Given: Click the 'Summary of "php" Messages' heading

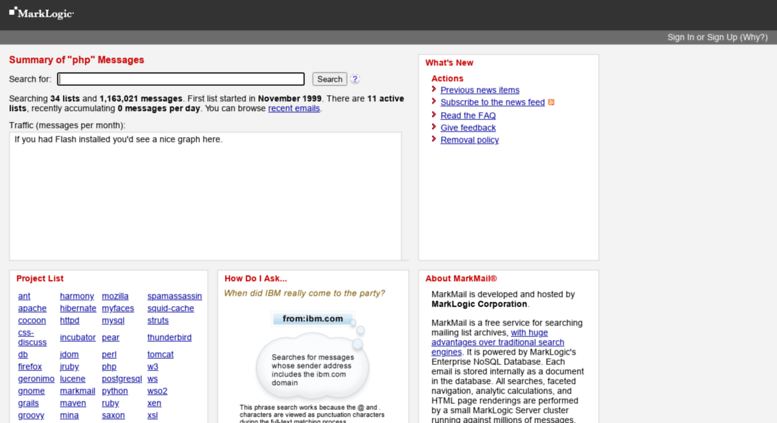Looking at the screenshot, I should [x=76, y=59].
